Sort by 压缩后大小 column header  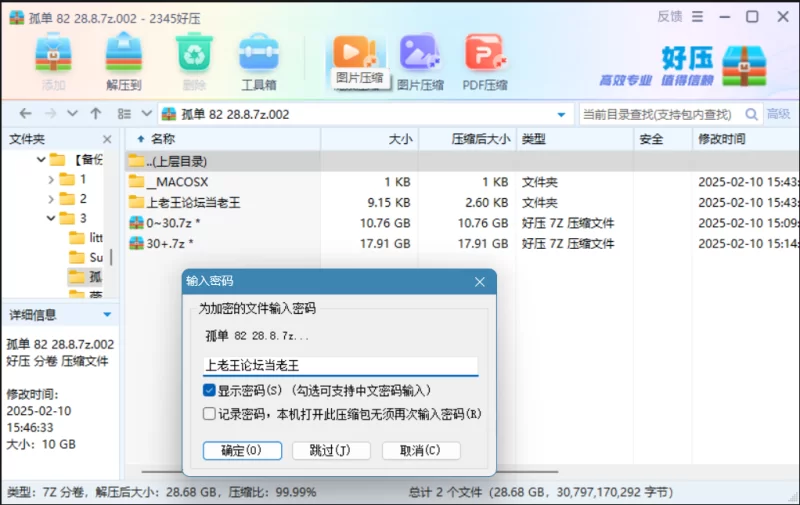coord(467,139)
